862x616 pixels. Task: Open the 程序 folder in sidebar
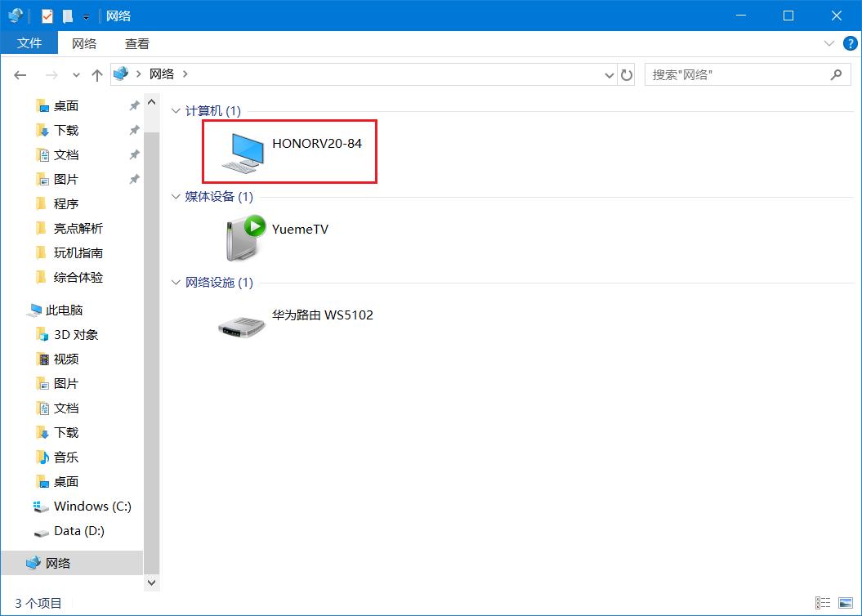click(x=66, y=204)
